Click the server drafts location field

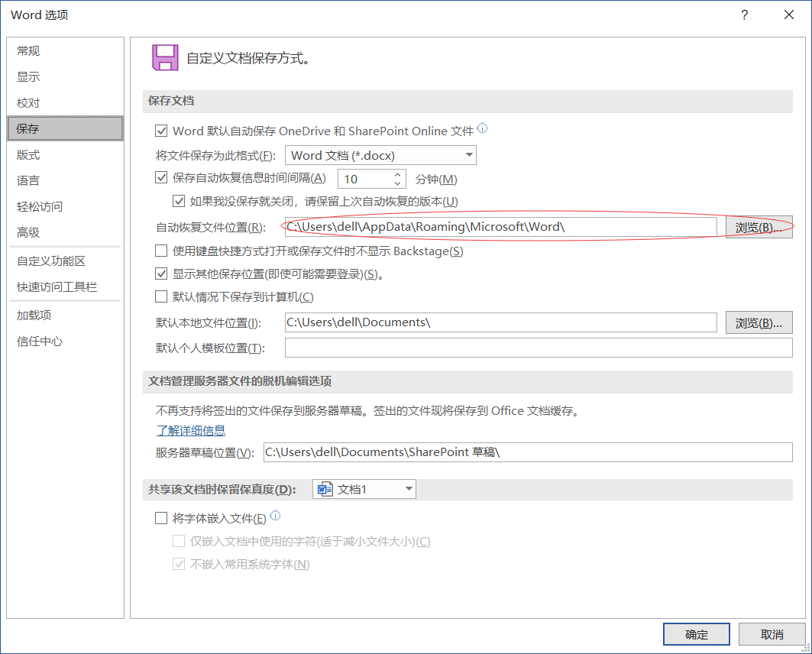(528, 452)
